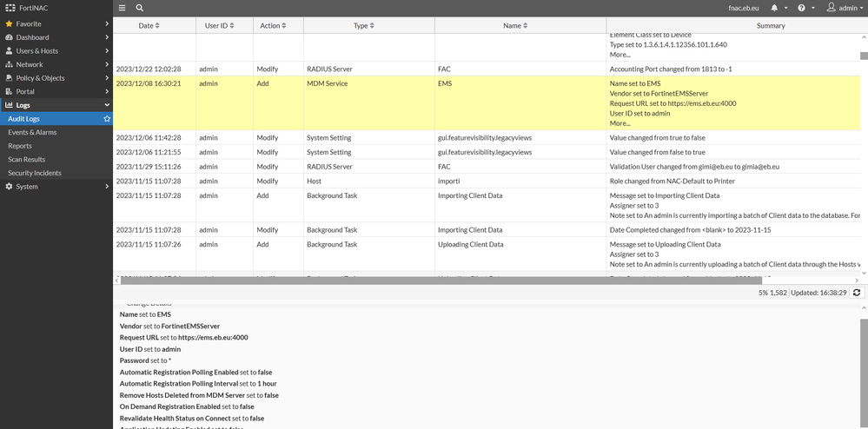The width and height of the screenshot is (868, 429).
Task: Open Events & Alarms page
Action: pyautogui.click(x=32, y=132)
